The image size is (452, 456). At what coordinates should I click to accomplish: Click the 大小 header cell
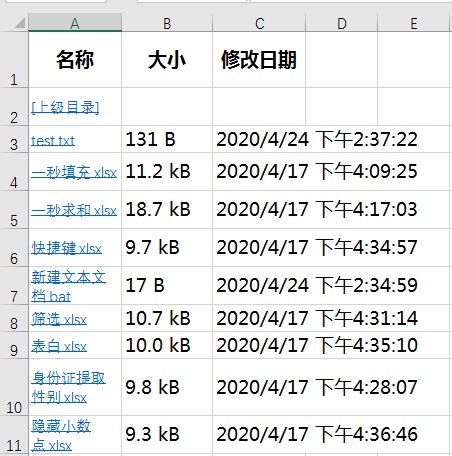167,60
